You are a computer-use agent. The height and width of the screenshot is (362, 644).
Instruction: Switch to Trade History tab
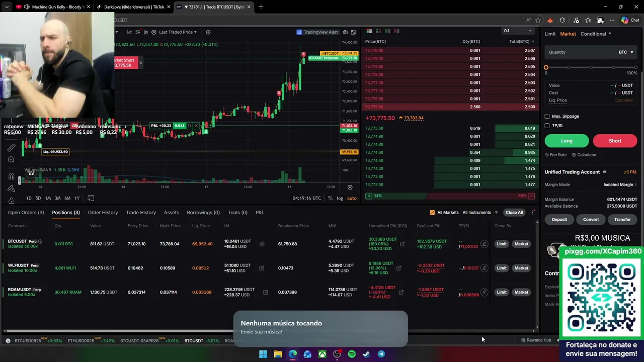click(x=141, y=212)
